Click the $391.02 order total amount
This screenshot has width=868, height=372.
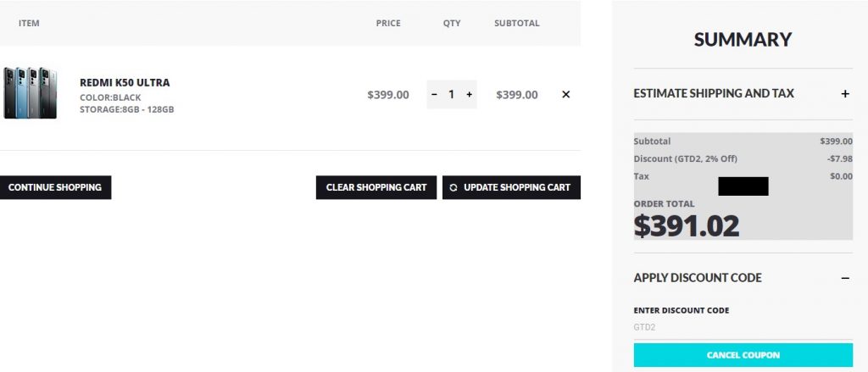pyautogui.click(x=687, y=226)
